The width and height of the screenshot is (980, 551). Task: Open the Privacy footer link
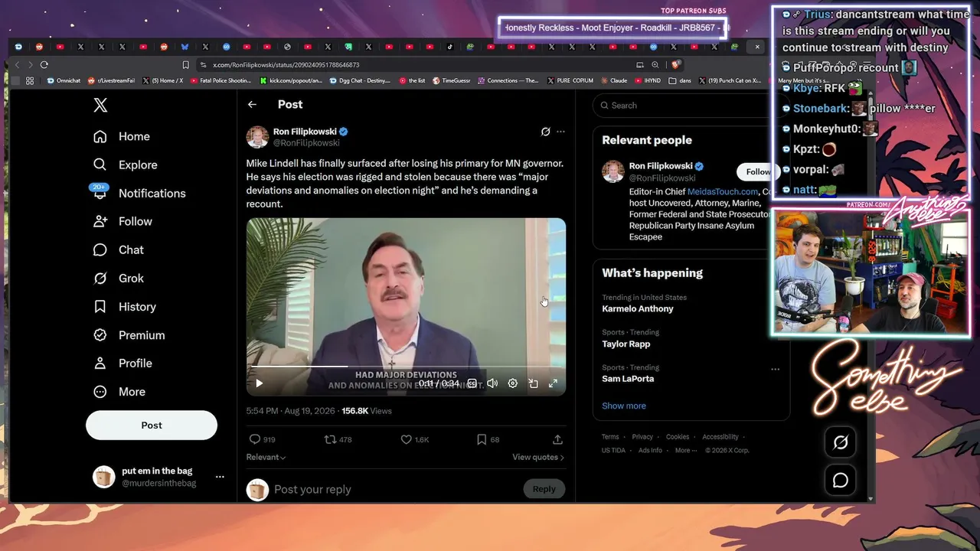[642, 437]
